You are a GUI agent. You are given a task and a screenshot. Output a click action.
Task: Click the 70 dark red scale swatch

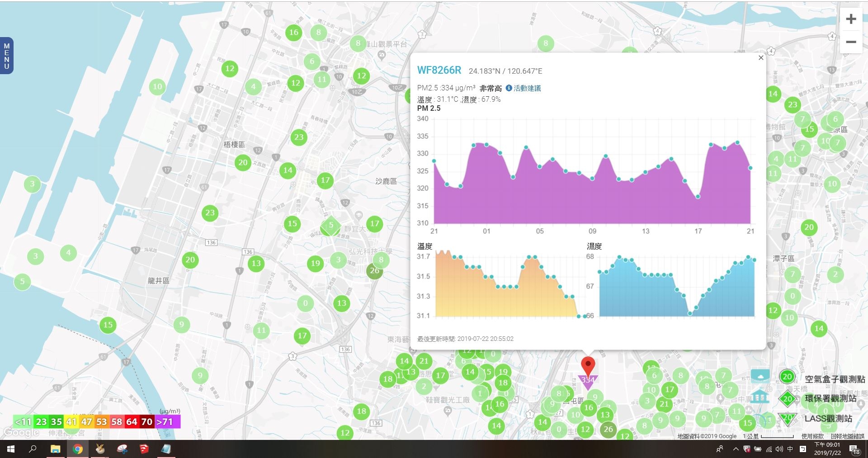coord(147,422)
